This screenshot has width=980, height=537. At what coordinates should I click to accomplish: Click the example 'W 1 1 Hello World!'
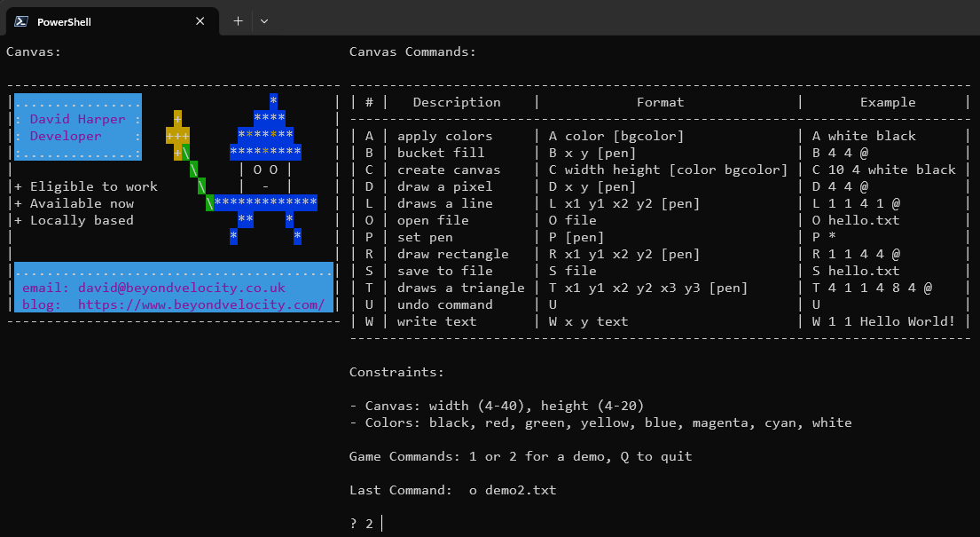[x=884, y=321]
